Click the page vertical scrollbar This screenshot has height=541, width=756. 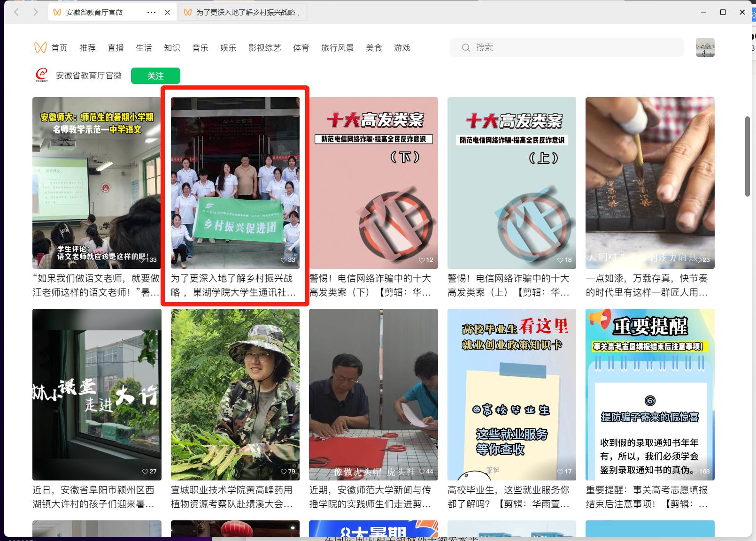[x=747, y=156]
